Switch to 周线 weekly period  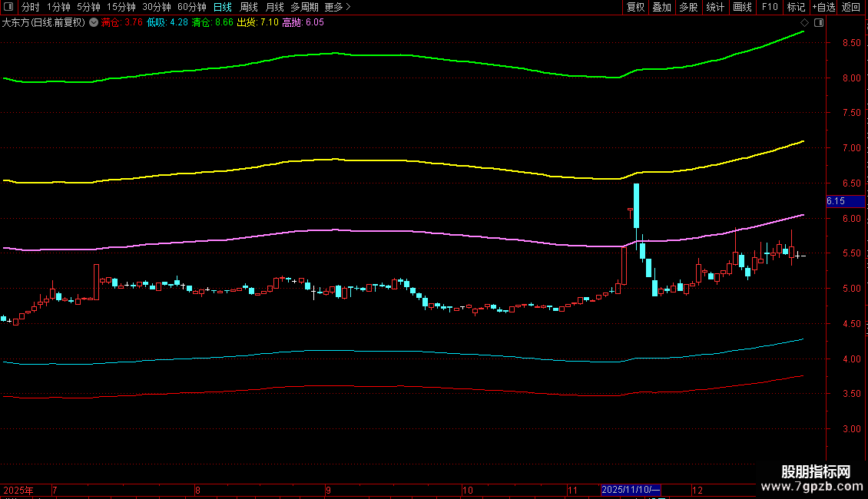249,7
